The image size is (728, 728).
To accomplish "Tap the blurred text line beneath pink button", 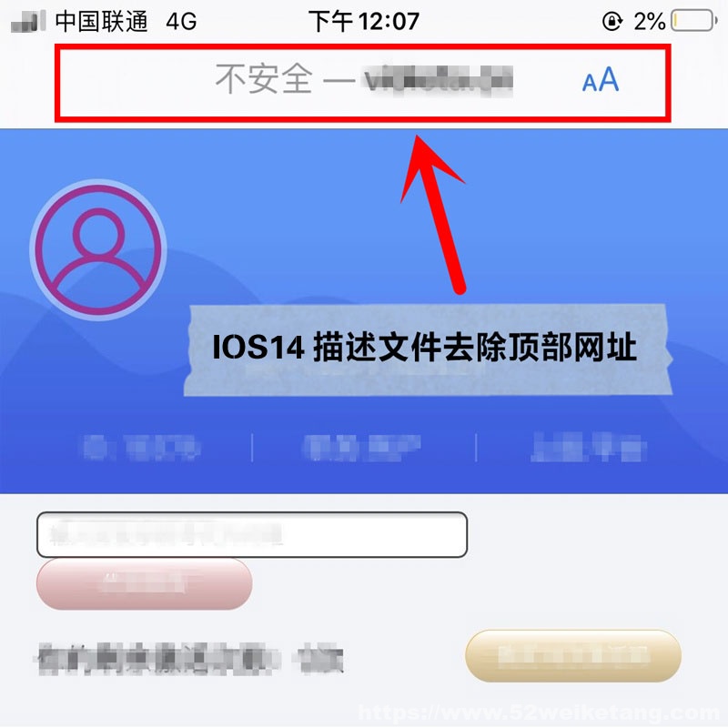I will [190, 658].
